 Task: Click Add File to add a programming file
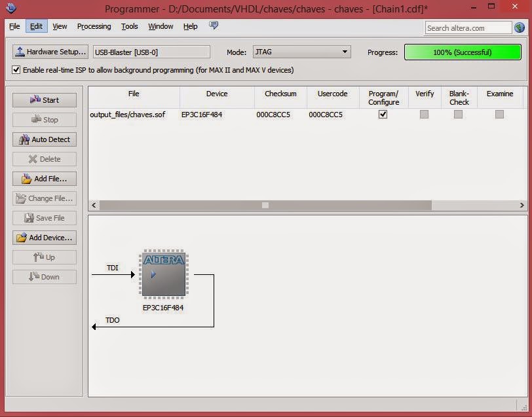point(44,178)
